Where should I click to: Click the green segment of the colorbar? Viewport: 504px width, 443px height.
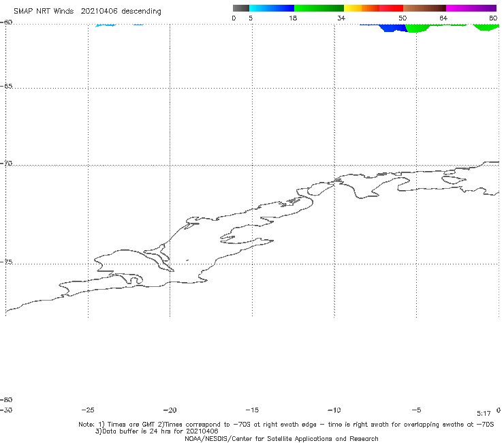[x=319, y=8]
